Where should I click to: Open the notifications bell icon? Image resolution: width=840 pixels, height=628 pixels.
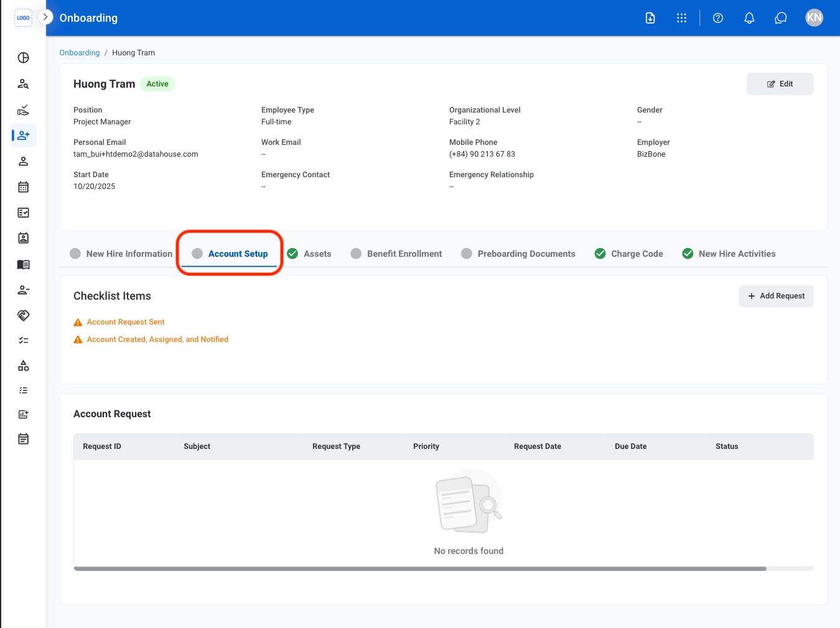pyautogui.click(x=749, y=18)
